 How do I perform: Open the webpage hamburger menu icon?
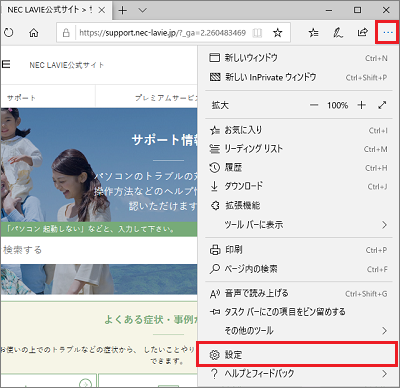(x=6, y=64)
